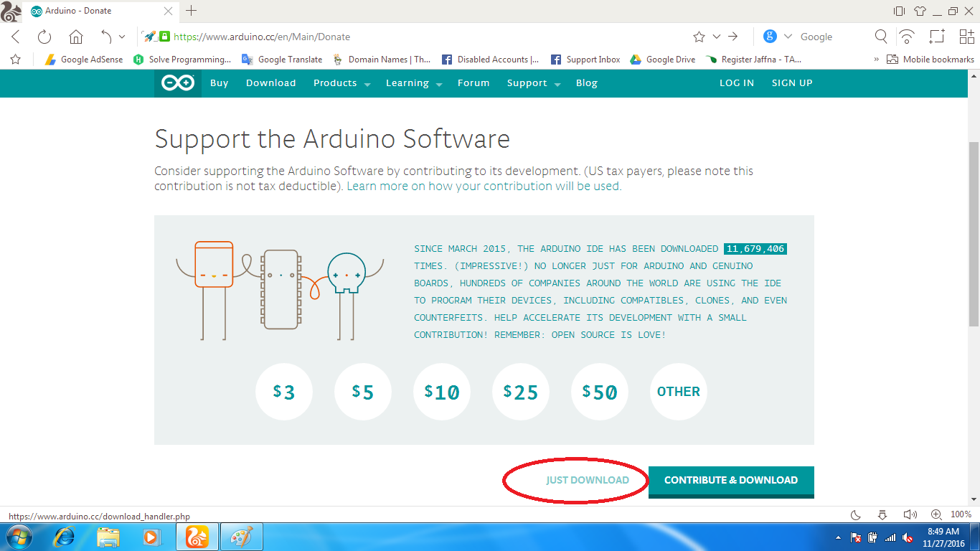Click the Arduino infinity logo

177,83
